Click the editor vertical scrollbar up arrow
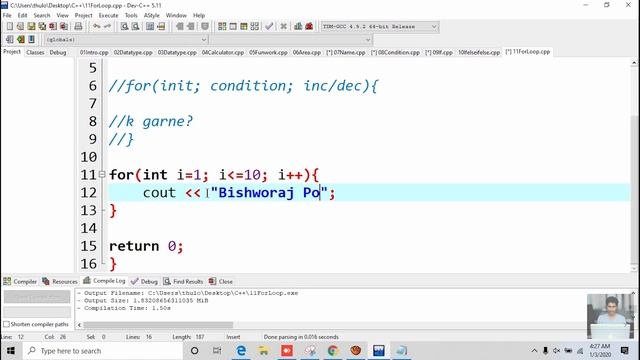The width and height of the screenshot is (640, 360). pyautogui.click(x=634, y=63)
